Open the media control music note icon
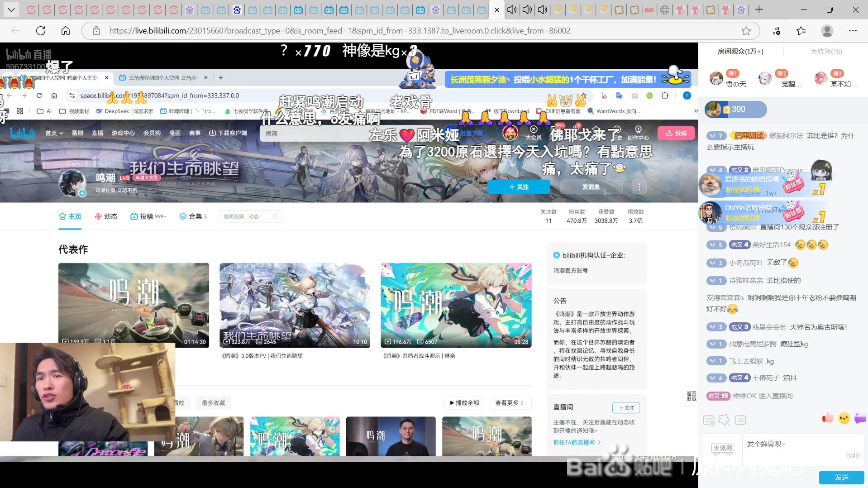 coord(777,31)
